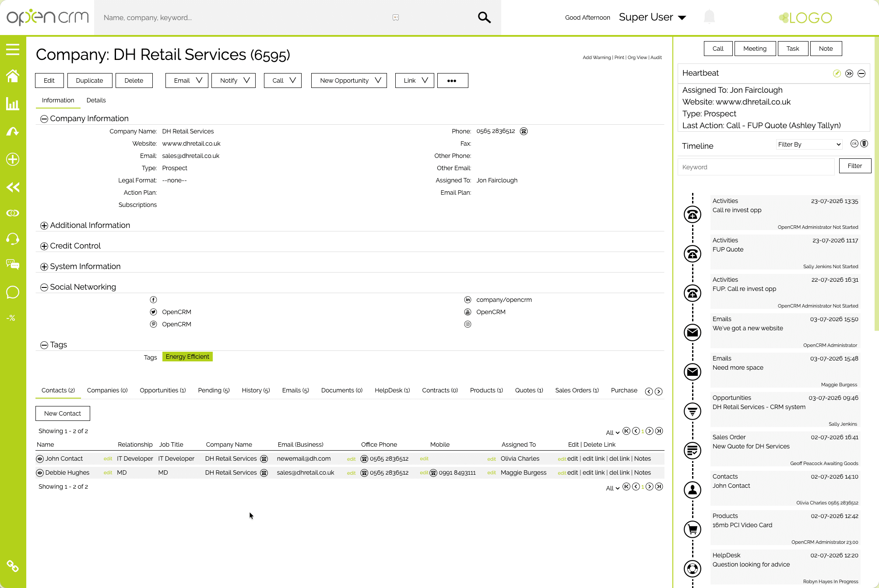Viewport: 879px width, 588px height.
Task: Open the History (5) tab
Action: 256,390
